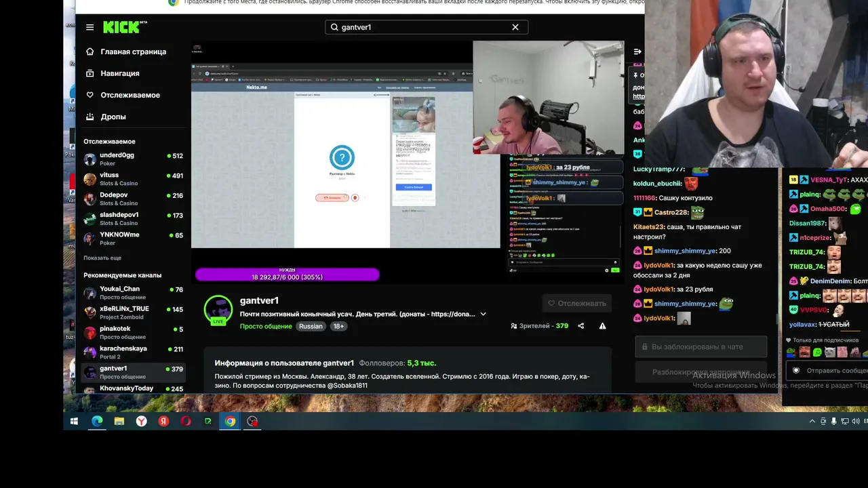
Task: Click the Разблокировка запрошена button
Action: coord(701,372)
